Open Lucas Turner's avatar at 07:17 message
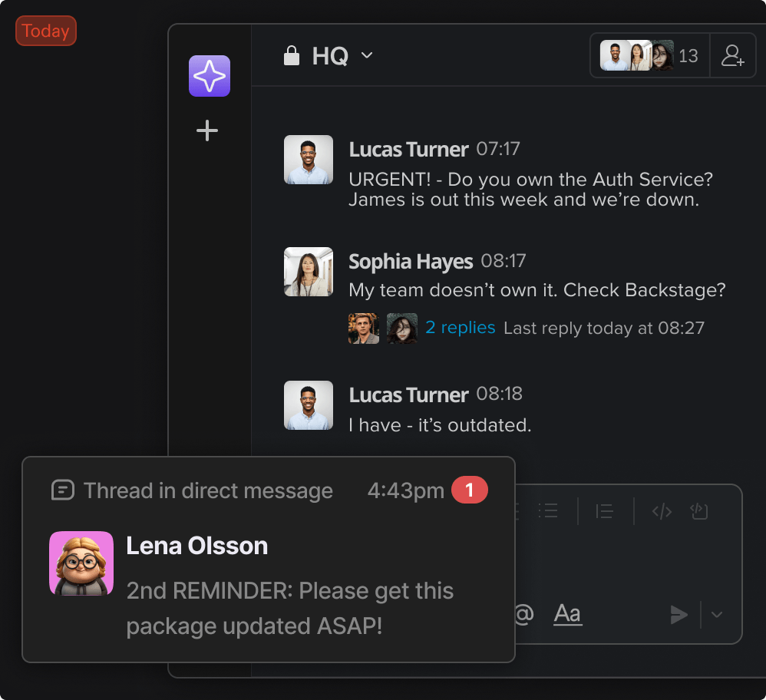 click(x=309, y=160)
